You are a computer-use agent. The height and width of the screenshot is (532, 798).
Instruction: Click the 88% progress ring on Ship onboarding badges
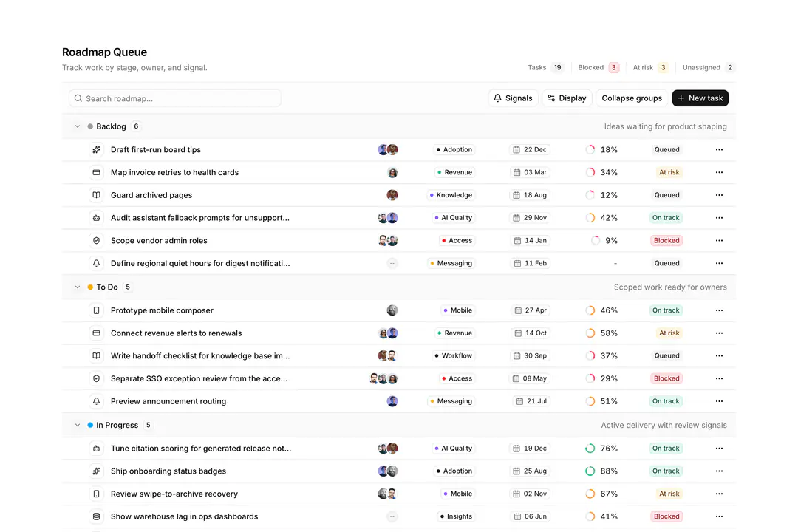click(x=590, y=471)
